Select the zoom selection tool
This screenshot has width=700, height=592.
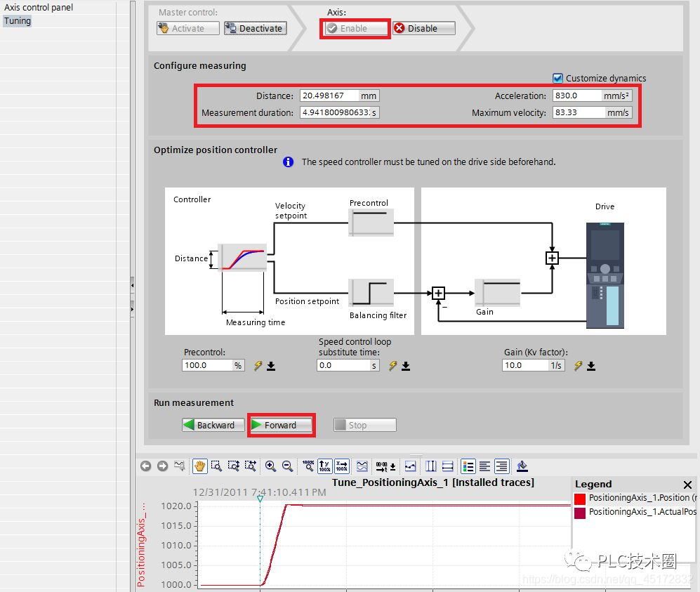[x=216, y=466]
